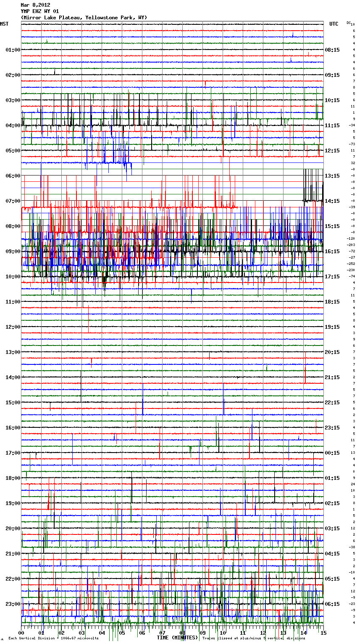
Task: Click the "Each Vertical Division = 1066.67 microvolts" note
Action: pos(53,639)
